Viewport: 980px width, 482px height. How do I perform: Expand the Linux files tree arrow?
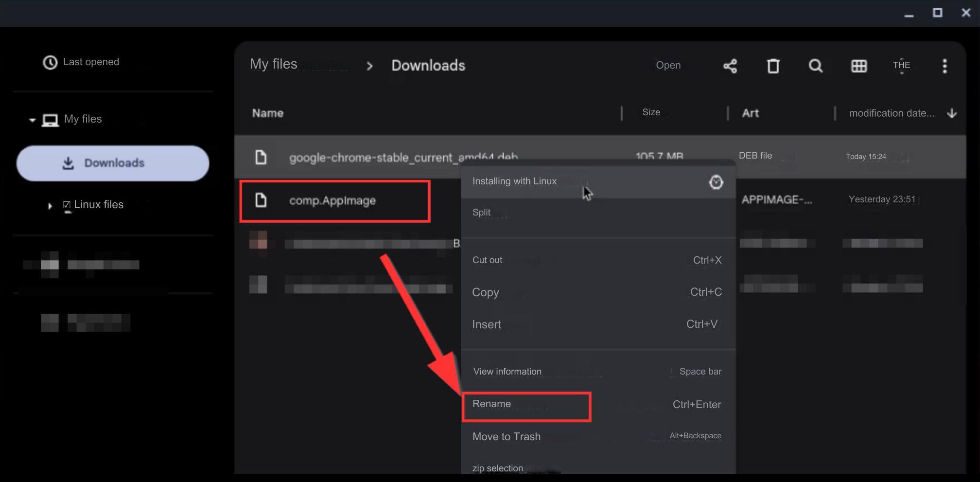pos(50,206)
